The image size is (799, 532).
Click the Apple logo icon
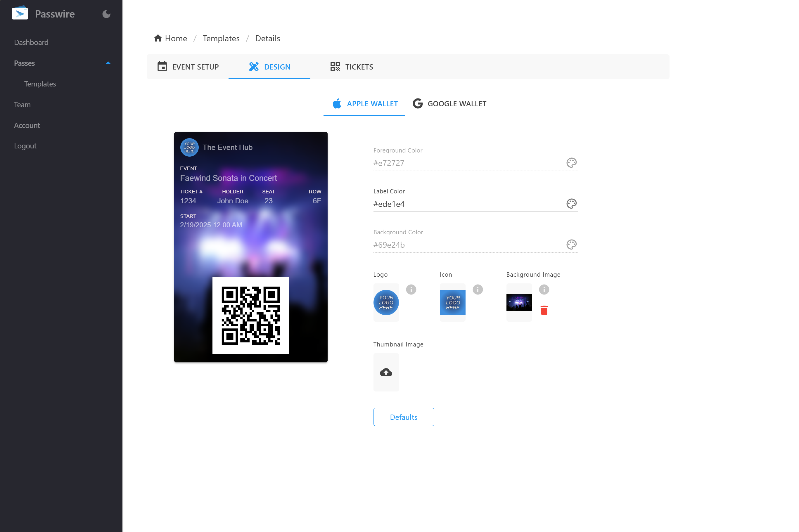pos(337,103)
